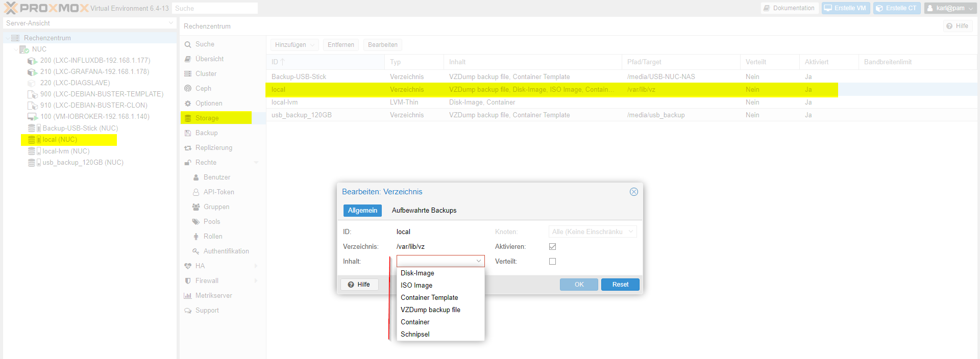The width and height of the screenshot is (980, 359).
Task: Click the Replizierung retweet icon
Action: coord(188,148)
